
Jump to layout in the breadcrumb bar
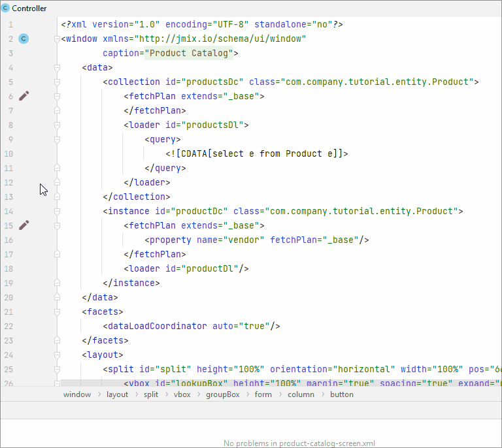click(x=118, y=394)
